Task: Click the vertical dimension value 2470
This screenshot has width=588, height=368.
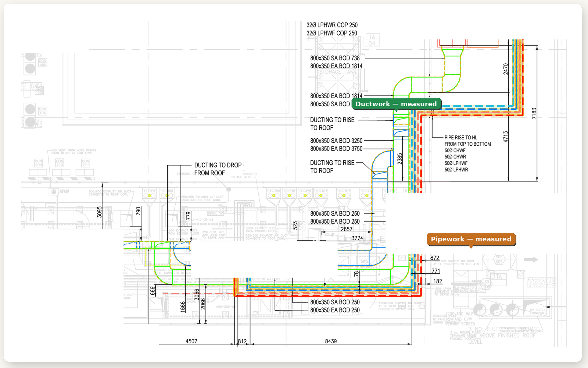Action: click(x=506, y=69)
